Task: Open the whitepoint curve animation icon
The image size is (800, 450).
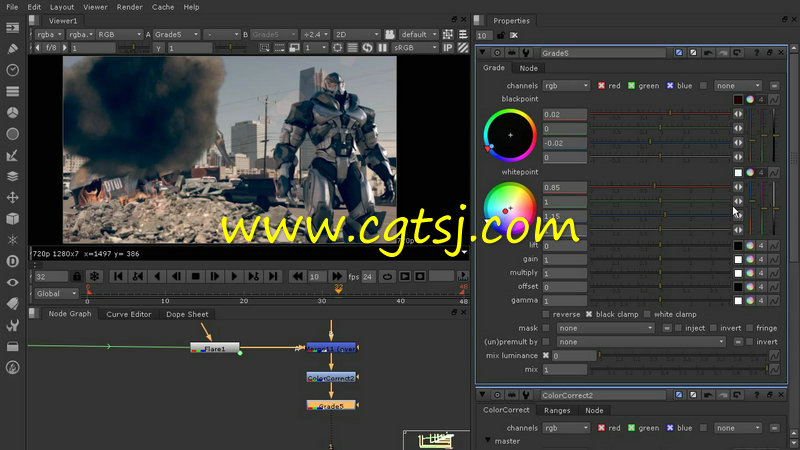Action: pyautogui.click(x=773, y=173)
